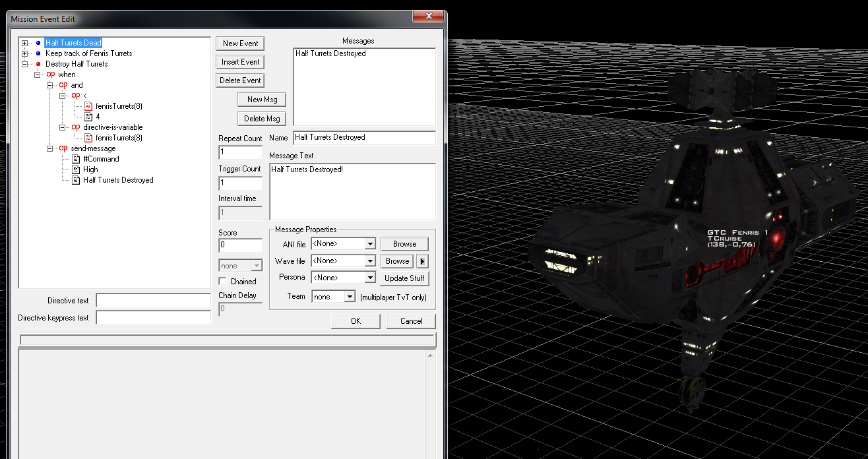Browse for an ANI file

point(405,243)
